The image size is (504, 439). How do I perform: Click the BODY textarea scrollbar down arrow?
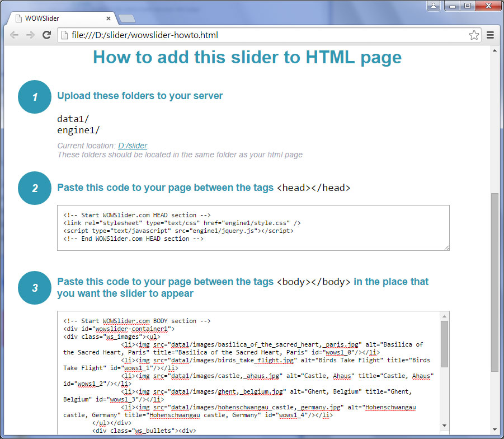tap(445, 425)
